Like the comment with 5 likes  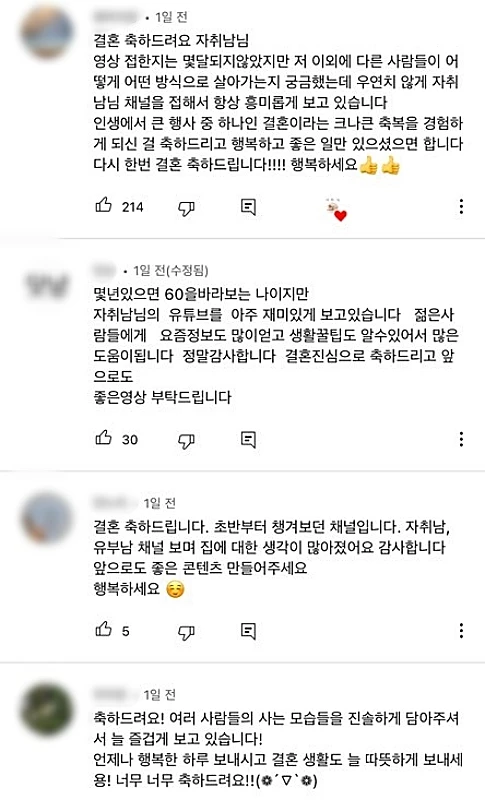click(x=104, y=630)
